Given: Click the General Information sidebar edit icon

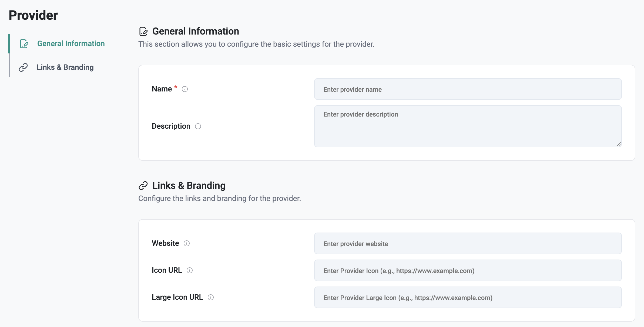Looking at the screenshot, I should click(24, 44).
